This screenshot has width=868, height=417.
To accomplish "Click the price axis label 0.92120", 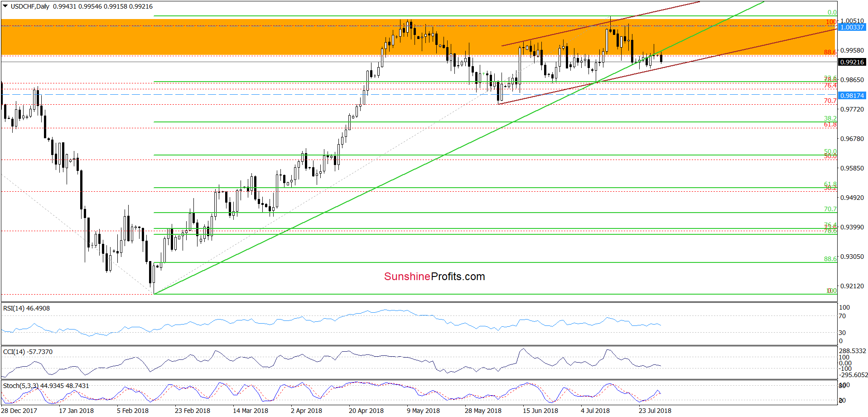I will 852,286.
